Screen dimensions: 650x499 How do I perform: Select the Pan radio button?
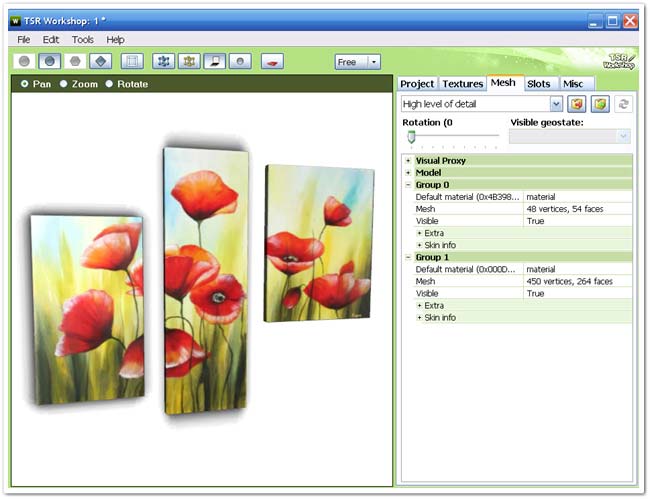pos(25,84)
